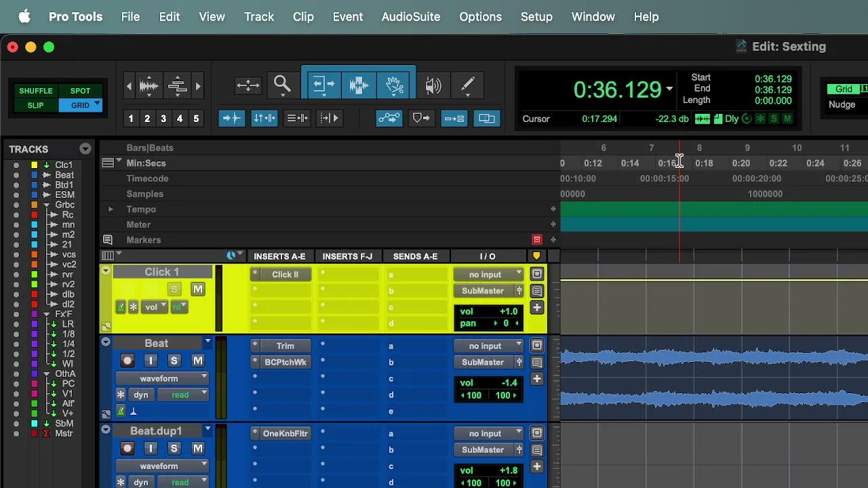Open Beat track view selector waveform
Screen dimensions: 868x488
pyautogui.click(x=161, y=379)
